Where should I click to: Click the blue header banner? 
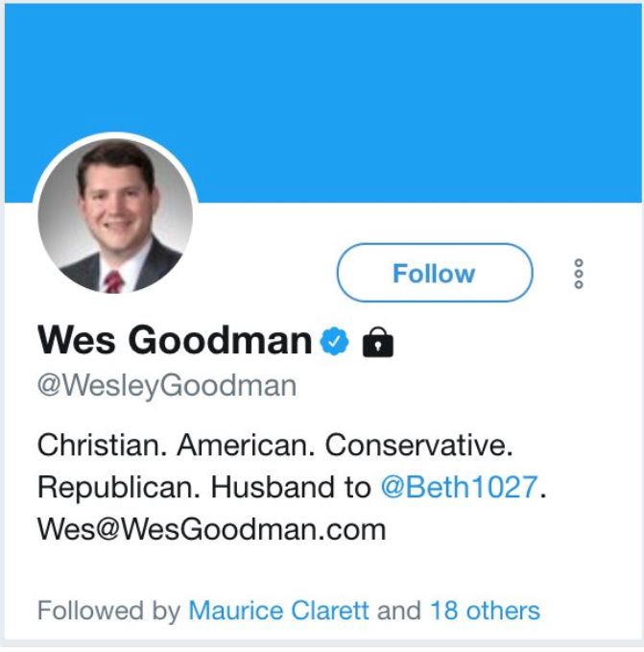click(x=384, y=96)
